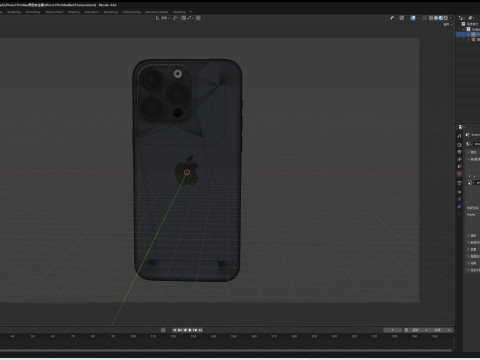
Task: Toggle the viewport overlays icon
Action: coord(413,18)
